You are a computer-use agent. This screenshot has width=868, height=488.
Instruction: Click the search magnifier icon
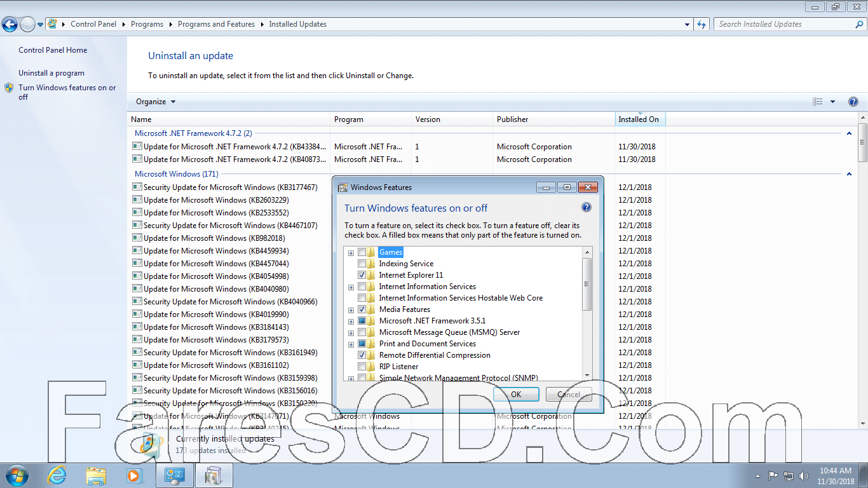coord(860,24)
